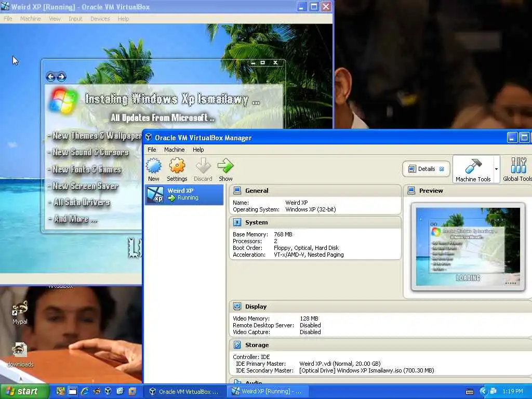532x399 pixels.
Task: Open the System section header link
Action: 256,222
